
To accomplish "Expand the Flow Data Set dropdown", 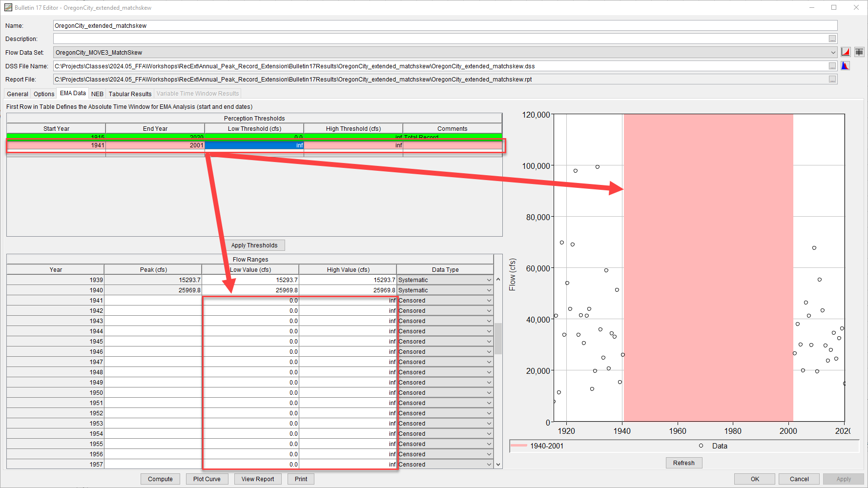I will 833,53.
